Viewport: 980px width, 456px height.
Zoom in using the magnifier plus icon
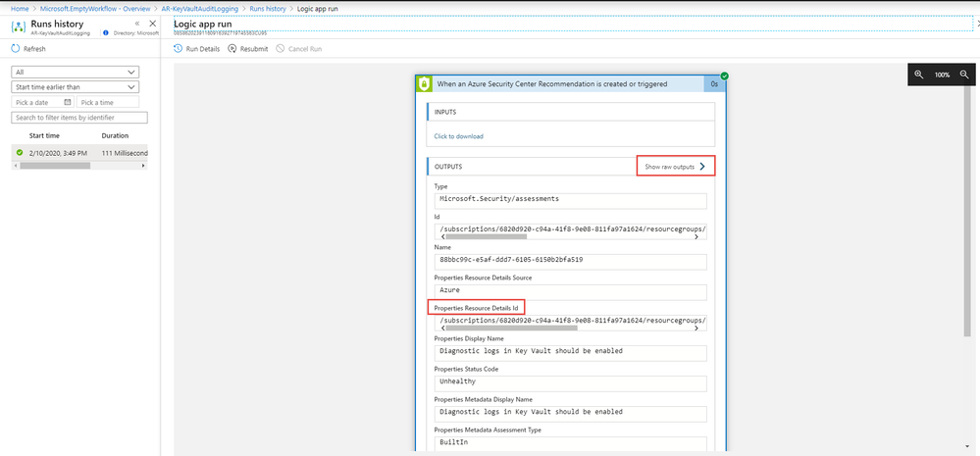[919, 75]
